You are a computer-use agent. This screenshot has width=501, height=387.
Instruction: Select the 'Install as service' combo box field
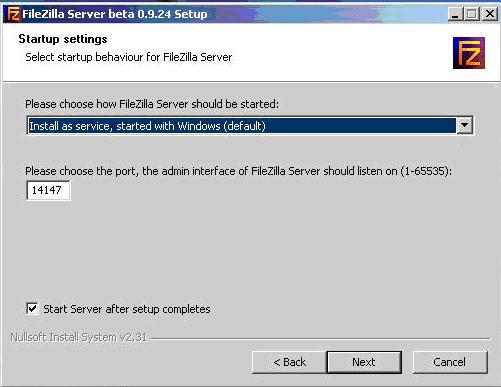250,126
